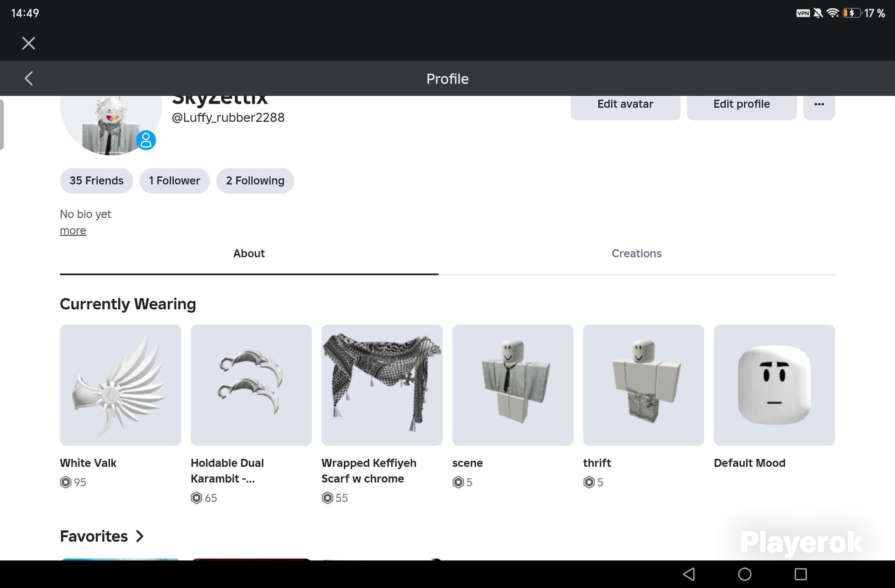Click the Robux icon under thrift
Image resolution: width=895 pixels, height=588 pixels.
(x=589, y=482)
